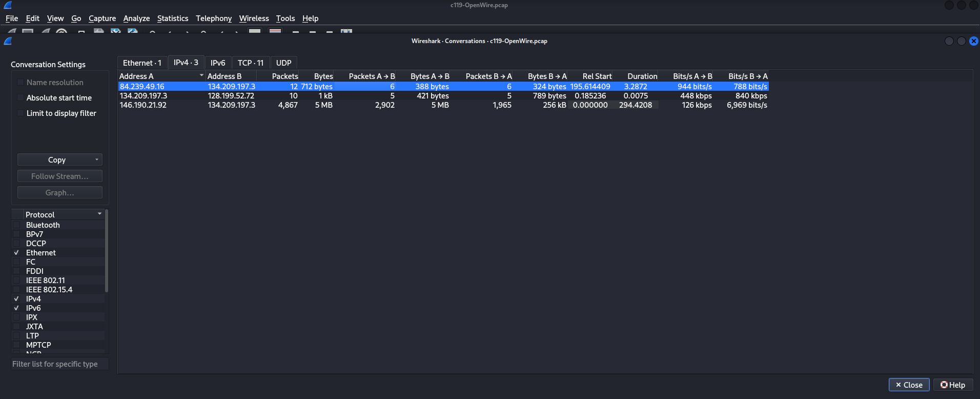Screen dimensions: 980x399
Task: Open the Statistics menu
Action: click(172, 18)
